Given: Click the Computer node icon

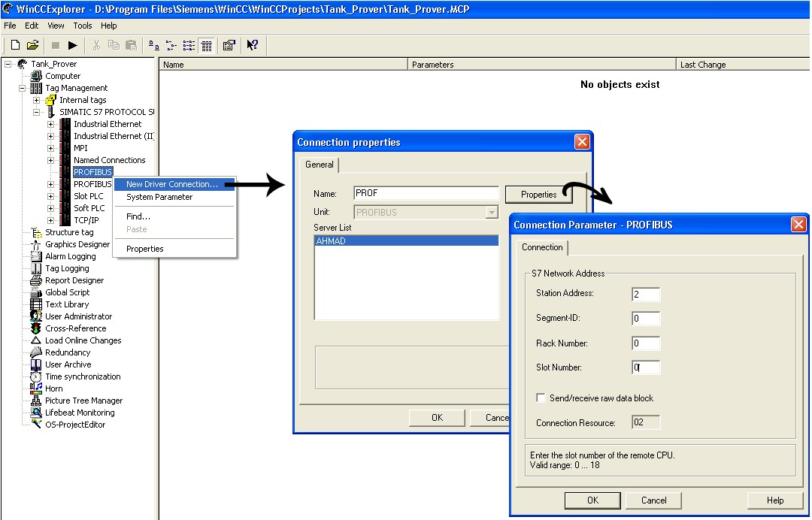Looking at the screenshot, I should pos(36,76).
